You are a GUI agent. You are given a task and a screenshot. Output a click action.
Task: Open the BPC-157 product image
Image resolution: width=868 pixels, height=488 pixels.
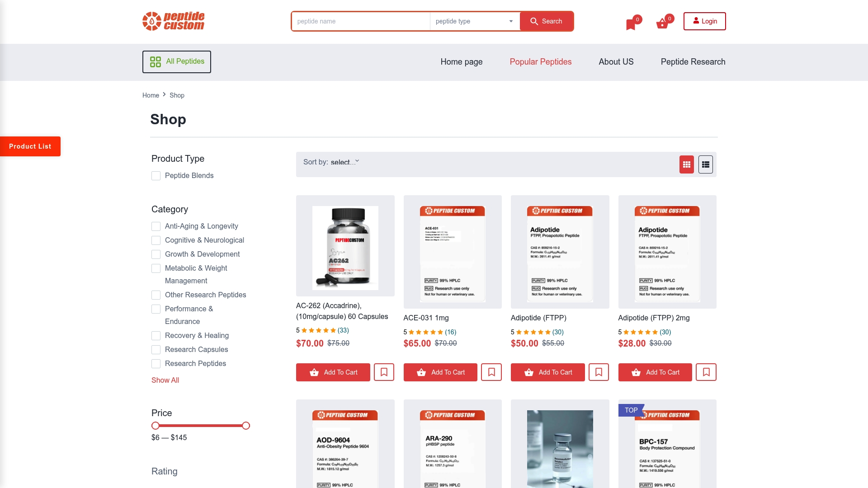(667, 449)
